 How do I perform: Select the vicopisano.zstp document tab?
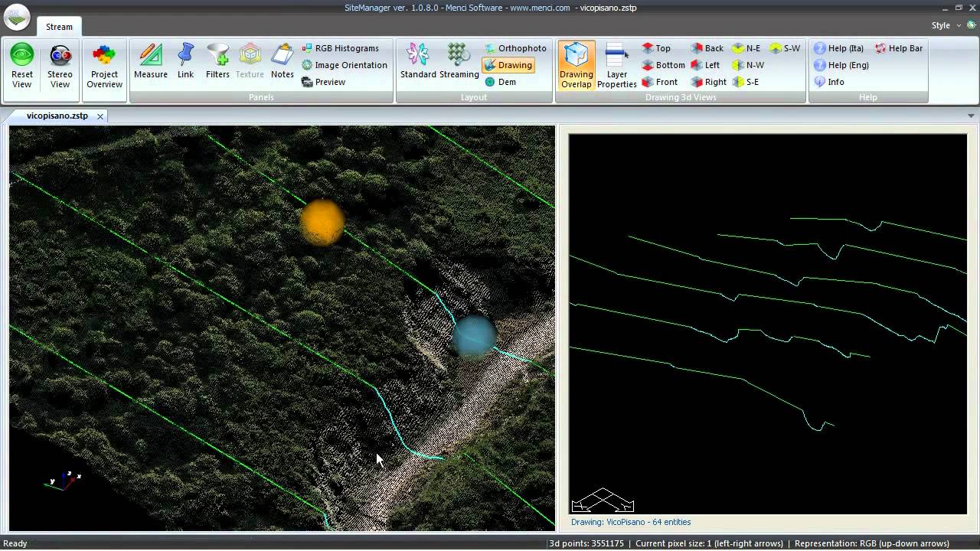pos(57,116)
